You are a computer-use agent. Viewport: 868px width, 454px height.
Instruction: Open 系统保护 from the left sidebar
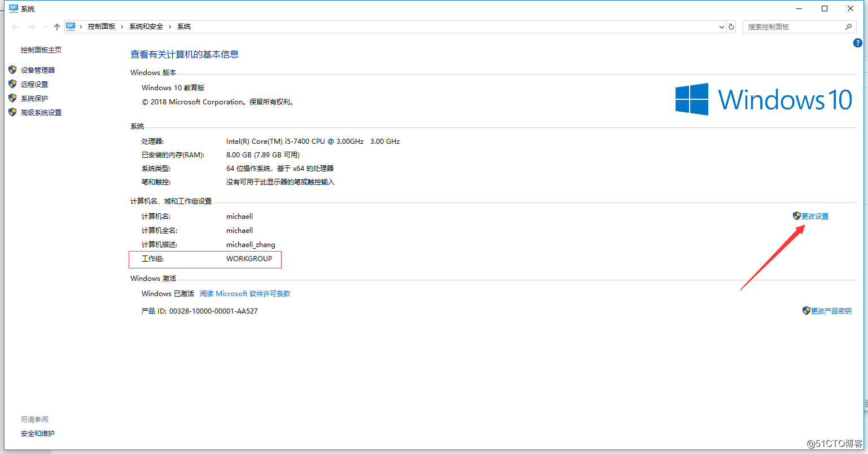pos(34,98)
